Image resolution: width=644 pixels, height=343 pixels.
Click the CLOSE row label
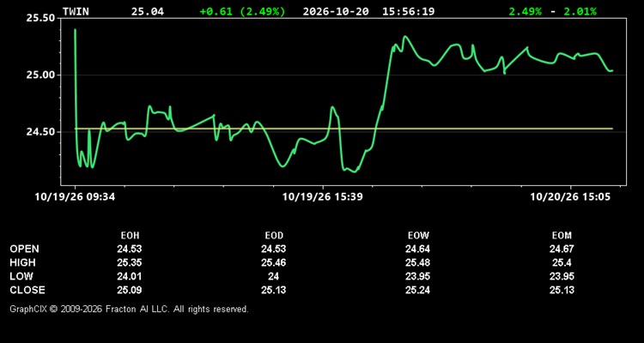[x=27, y=290]
